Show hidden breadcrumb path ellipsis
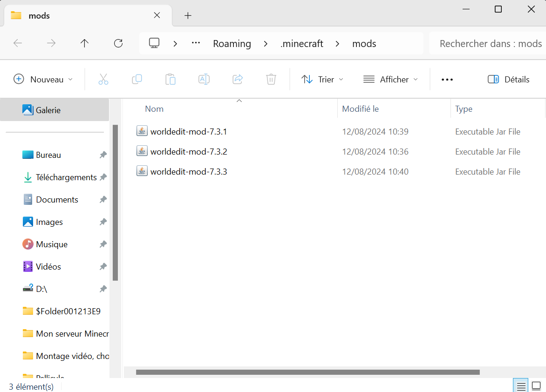Screen dimensions: 546x392 click(x=196, y=43)
